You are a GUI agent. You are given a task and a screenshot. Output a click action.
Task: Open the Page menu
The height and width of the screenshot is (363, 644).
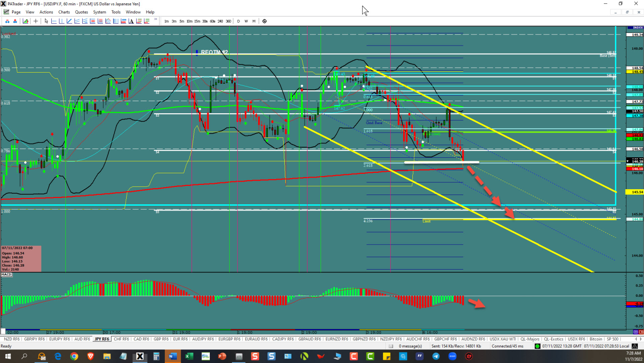point(16,12)
